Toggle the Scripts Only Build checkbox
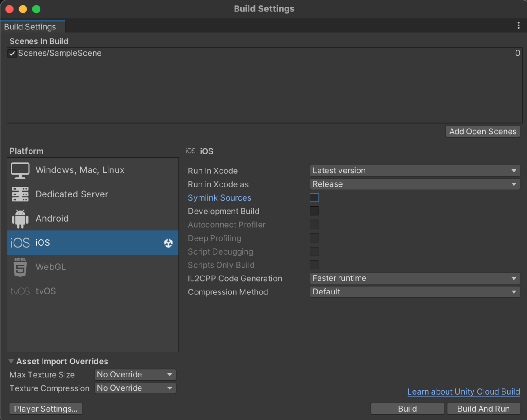 point(314,265)
